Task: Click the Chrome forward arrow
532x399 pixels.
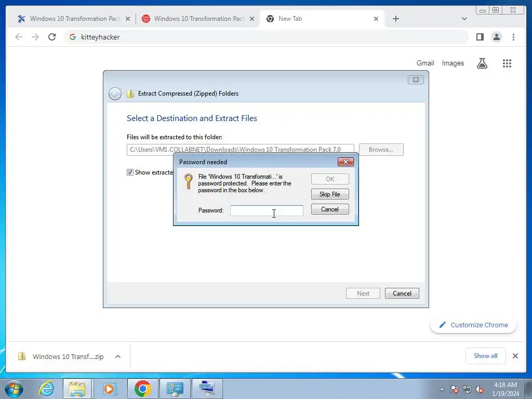Action: point(35,37)
